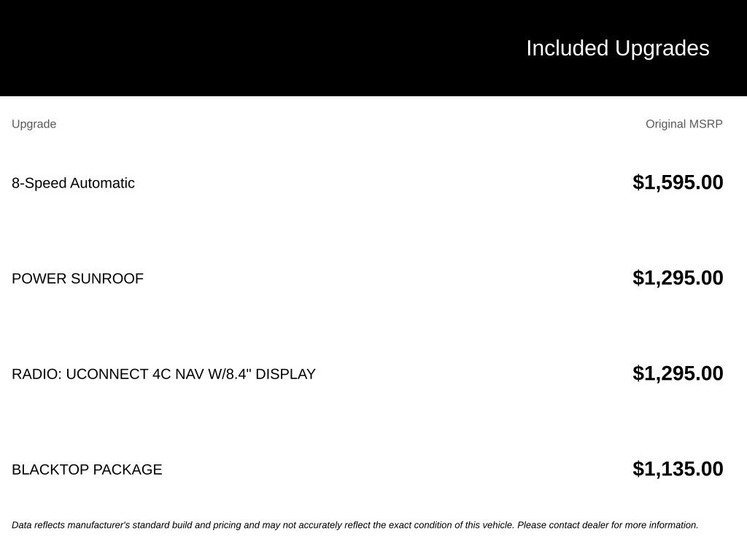Click the 8-Speed Automatic upgrade row
747x560 pixels.
(368, 183)
